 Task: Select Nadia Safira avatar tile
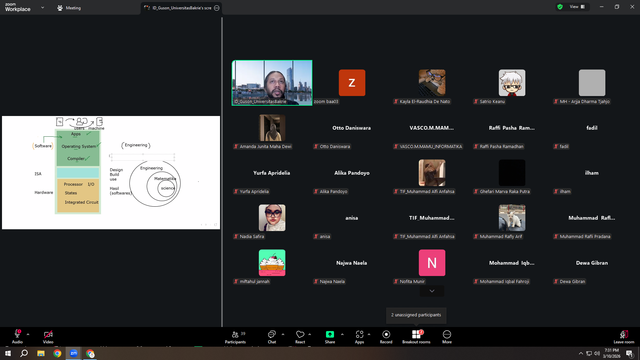click(x=272, y=218)
